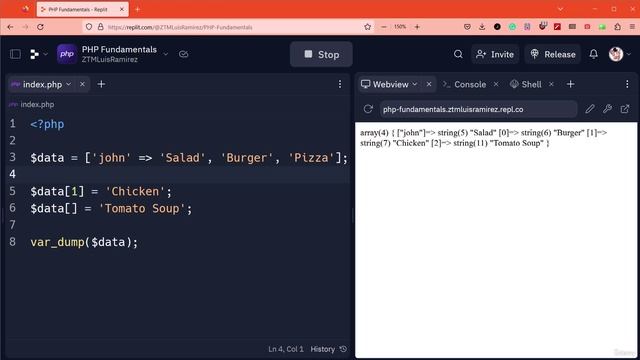Click the Ln 4, Col 1 status indicator
The height and width of the screenshot is (360, 640).
[x=286, y=349]
